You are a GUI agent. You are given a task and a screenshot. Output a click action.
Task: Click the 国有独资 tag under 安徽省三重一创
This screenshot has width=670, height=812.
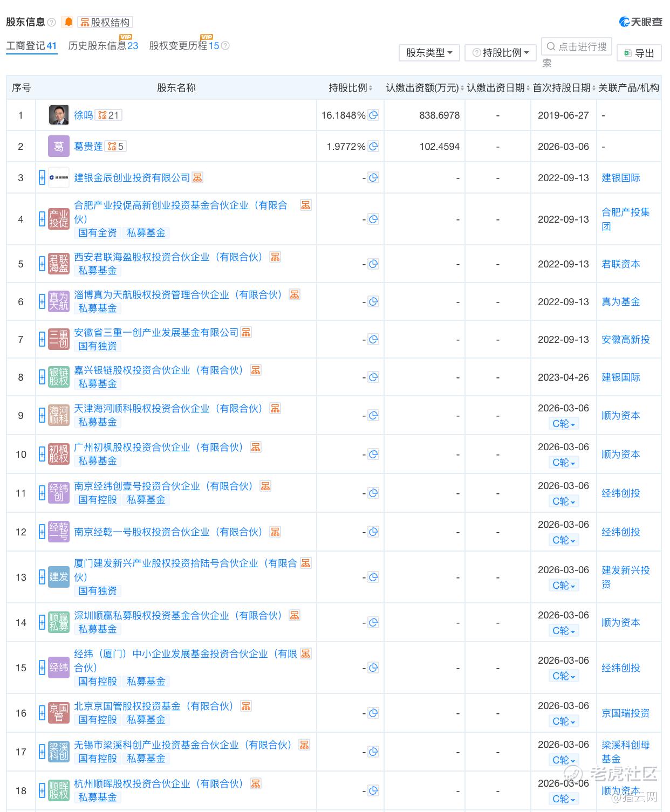(98, 346)
